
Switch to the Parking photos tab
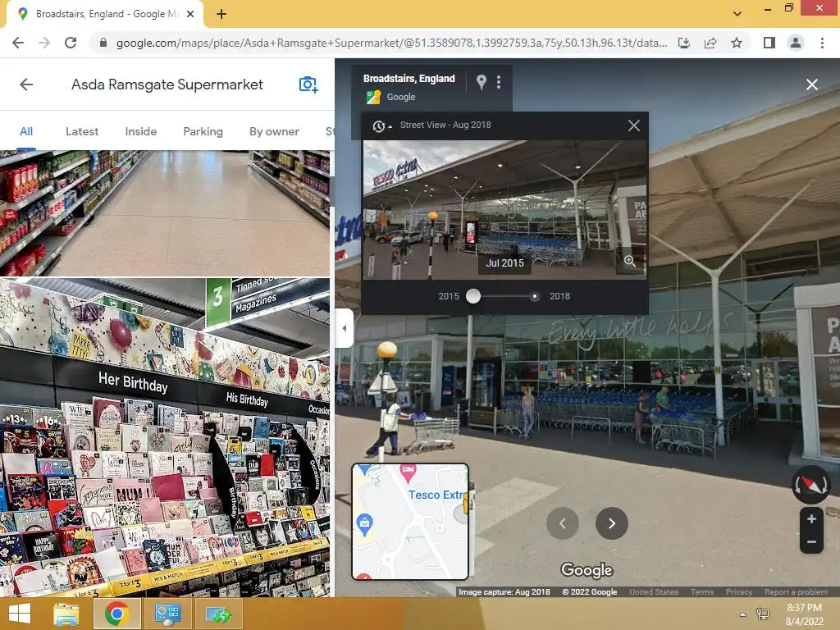tap(203, 131)
